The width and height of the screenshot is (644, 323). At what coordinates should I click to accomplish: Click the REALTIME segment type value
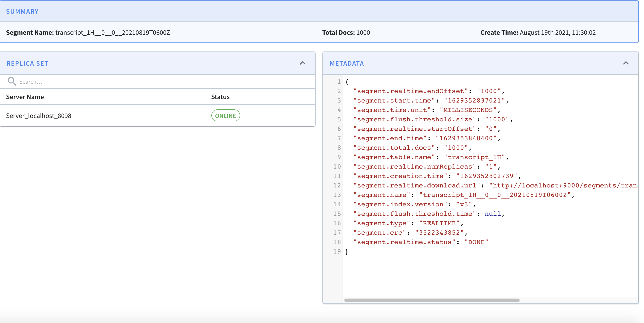pyautogui.click(x=439, y=223)
